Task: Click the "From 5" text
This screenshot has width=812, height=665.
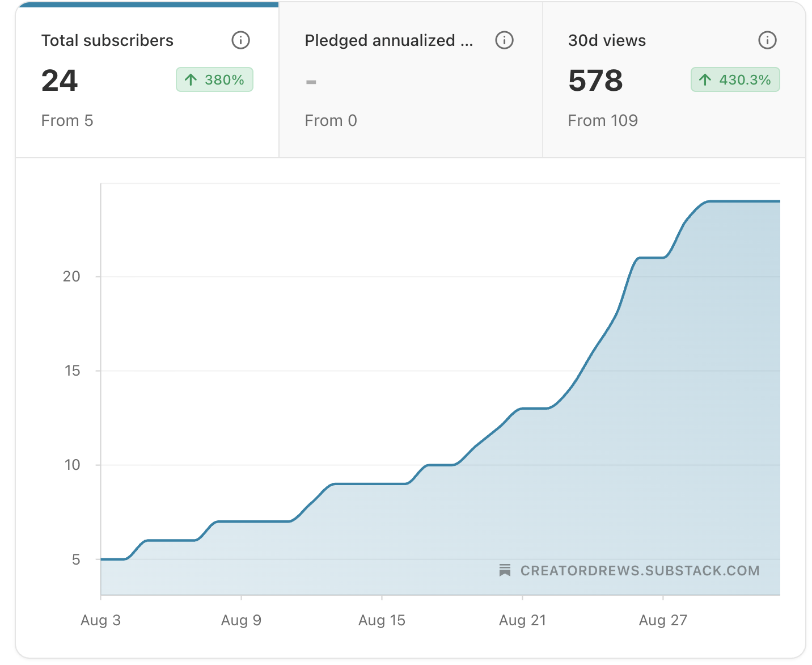Action: point(67,120)
